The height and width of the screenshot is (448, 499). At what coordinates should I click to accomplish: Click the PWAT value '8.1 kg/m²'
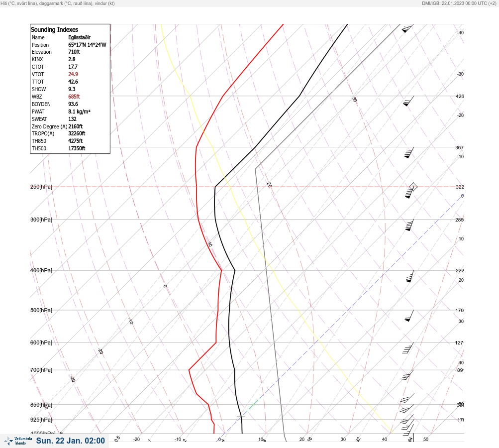(x=79, y=112)
